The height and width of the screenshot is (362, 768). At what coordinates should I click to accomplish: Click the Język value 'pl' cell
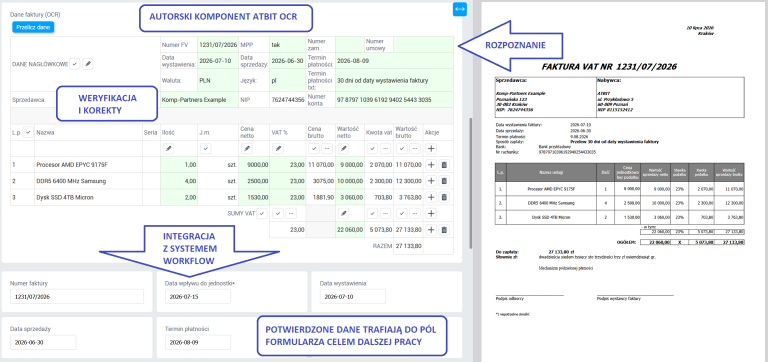pos(288,80)
